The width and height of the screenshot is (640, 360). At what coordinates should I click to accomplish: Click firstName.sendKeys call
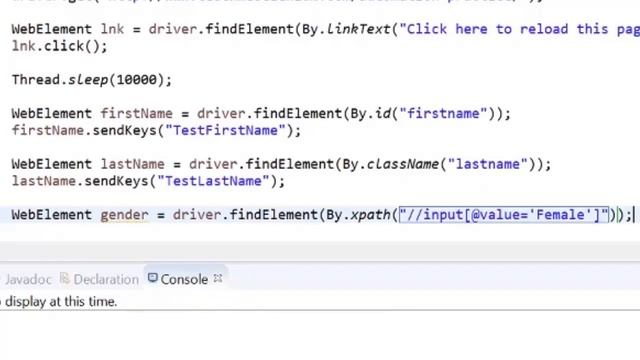tap(156, 131)
